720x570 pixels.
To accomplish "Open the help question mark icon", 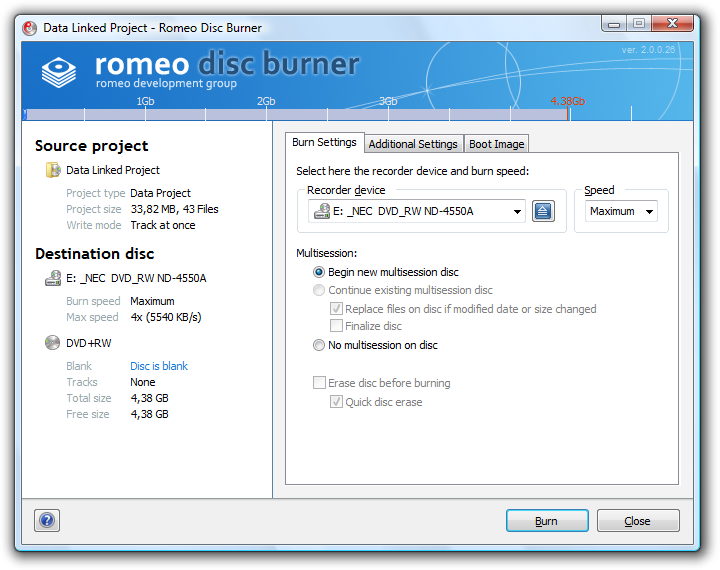I will pyautogui.click(x=47, y=520).
